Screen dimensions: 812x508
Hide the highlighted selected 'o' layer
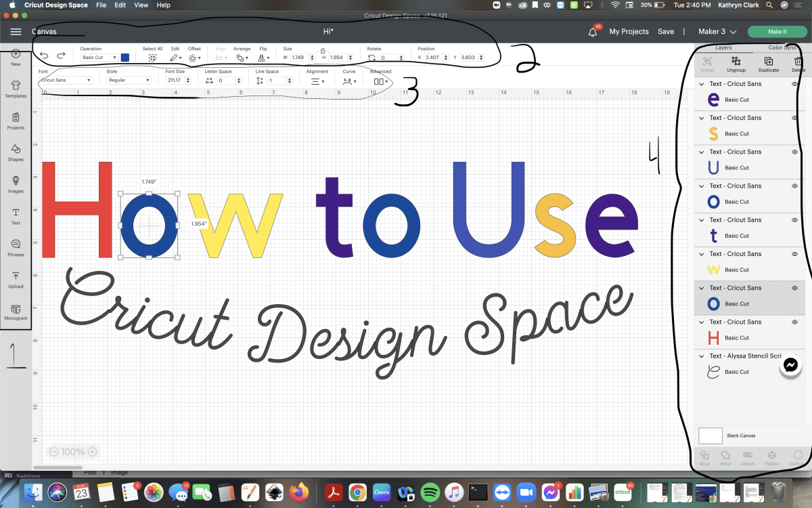point(794,288)
